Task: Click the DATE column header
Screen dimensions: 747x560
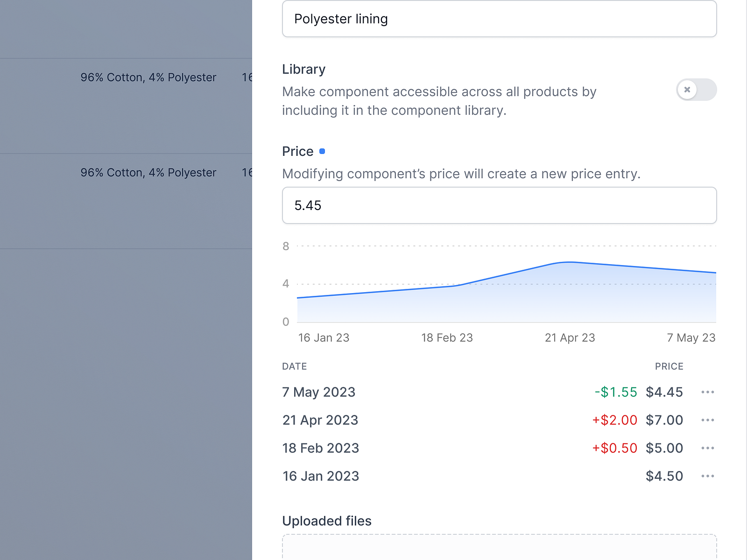Action: click(x=294, y=366)
